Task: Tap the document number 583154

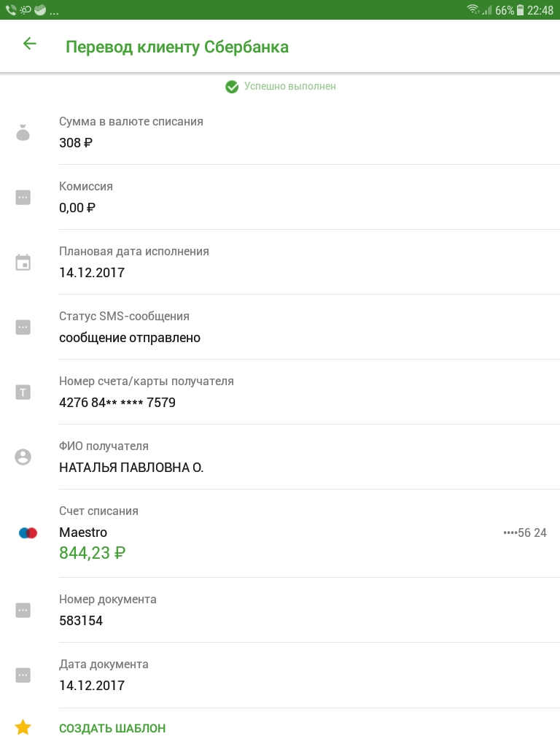Action: coord(81,621)
